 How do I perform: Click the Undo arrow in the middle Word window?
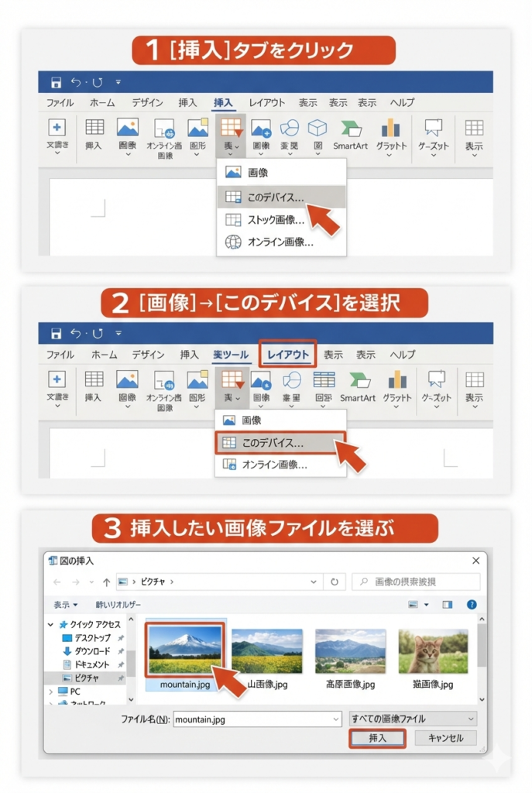coord(76,333)
